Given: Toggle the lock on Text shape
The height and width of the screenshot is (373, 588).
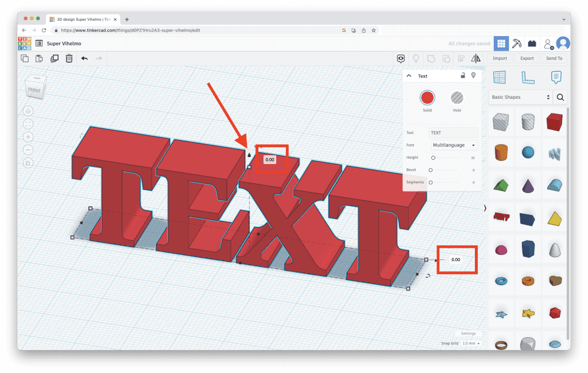Looking at the screenshot, I should point(463,75).
